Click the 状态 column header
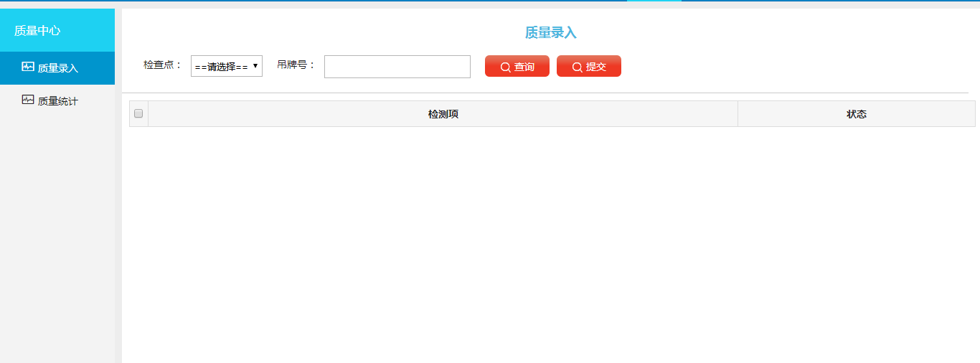980x363 pixels. click(x=857, y=114)
